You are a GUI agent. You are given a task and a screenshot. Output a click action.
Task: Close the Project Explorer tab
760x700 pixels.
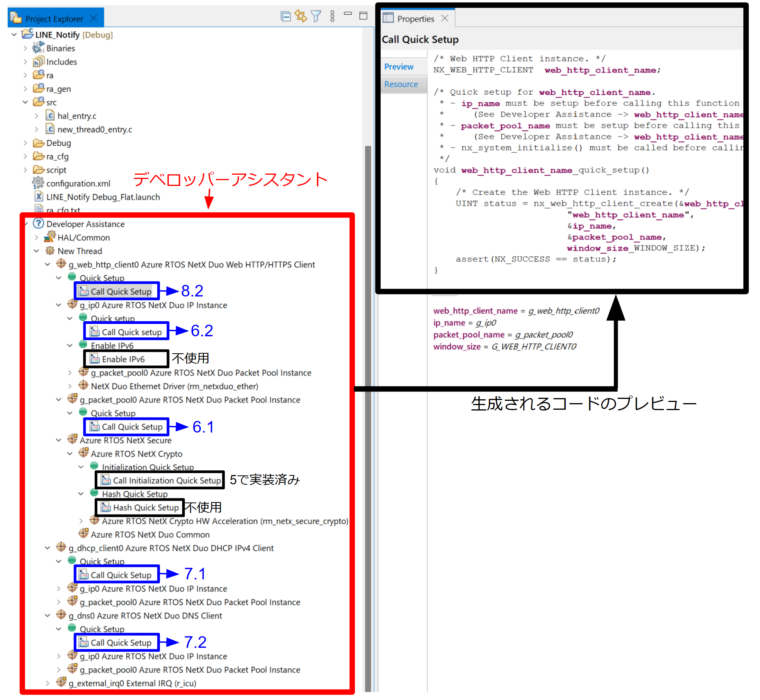94,18
